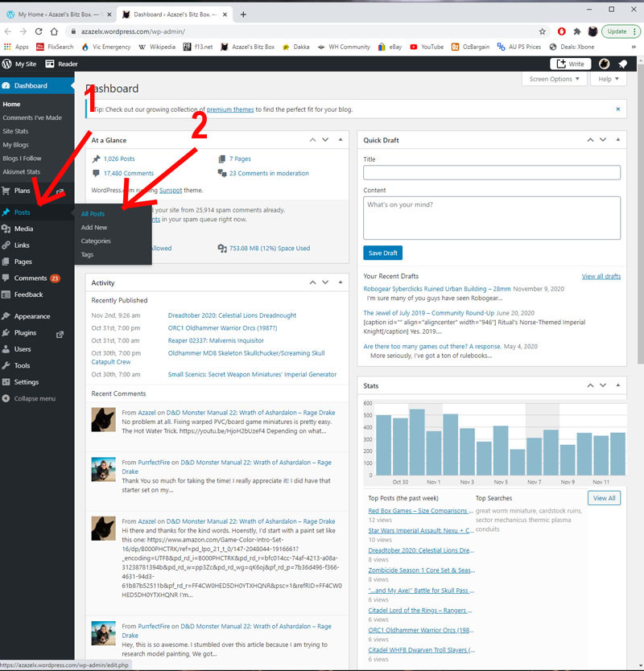Open Reader from the top admin bar
This screenshot has width=644, height=671.
pos(63,64)
